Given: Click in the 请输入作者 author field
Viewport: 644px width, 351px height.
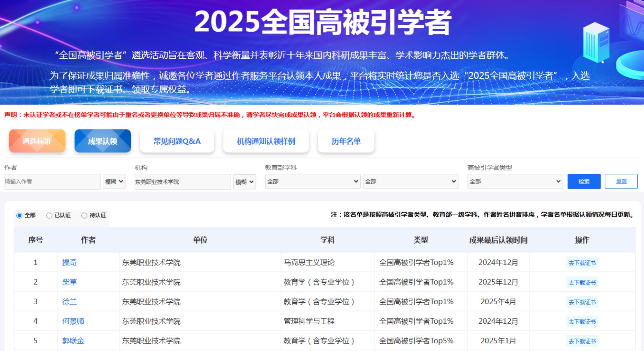Looking at the screenshot, I should click(x=52, y=181).
